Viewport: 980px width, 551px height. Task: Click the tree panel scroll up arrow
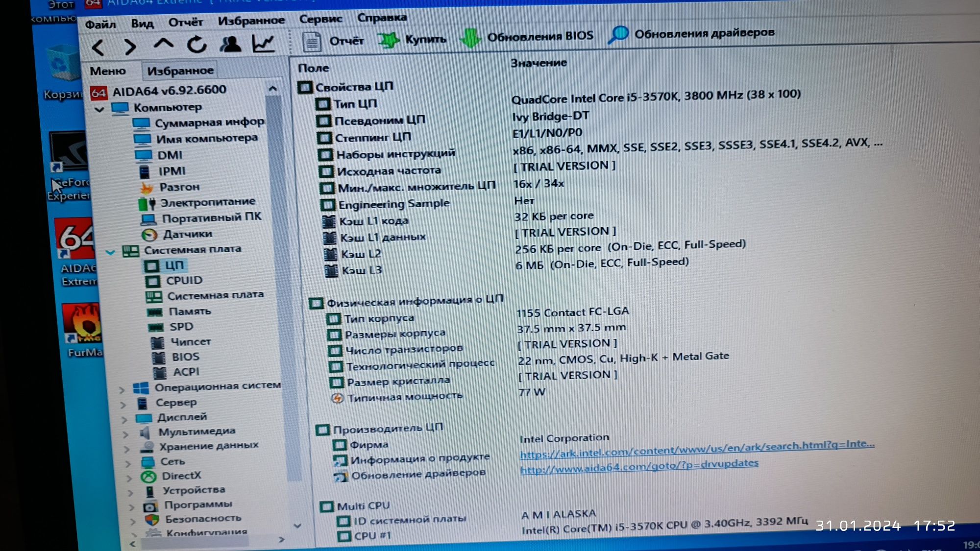click(273, 89)
